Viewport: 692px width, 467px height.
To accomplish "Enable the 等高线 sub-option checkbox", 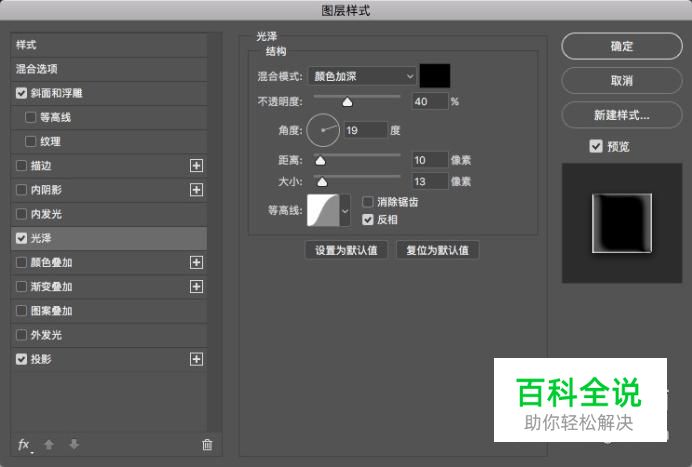I will tap(30, 117).
